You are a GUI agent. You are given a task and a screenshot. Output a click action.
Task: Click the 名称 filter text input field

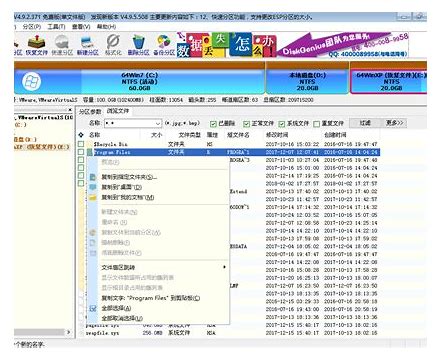point(129,123)
